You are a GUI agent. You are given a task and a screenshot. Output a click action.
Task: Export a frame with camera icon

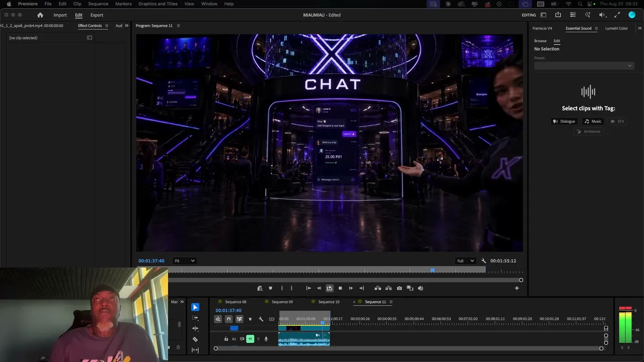pyautogui.click(x=399, y=288)
